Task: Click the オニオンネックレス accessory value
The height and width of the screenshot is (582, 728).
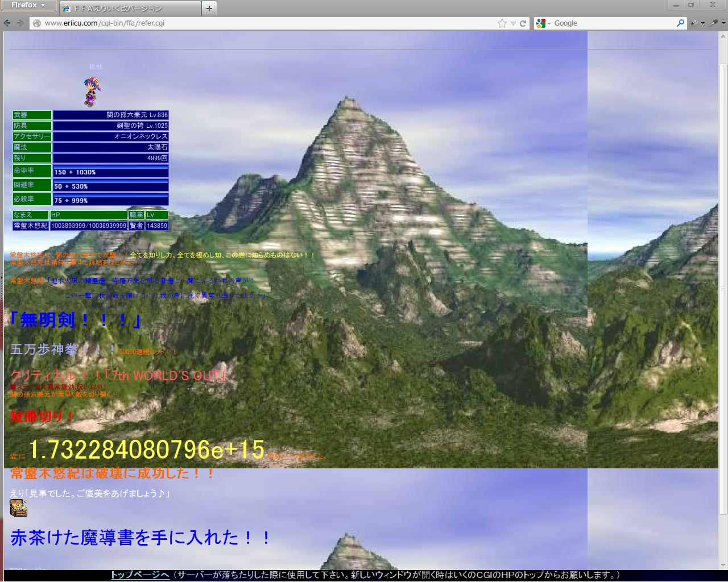Action: pyautogui.click(x=111, y=136)
